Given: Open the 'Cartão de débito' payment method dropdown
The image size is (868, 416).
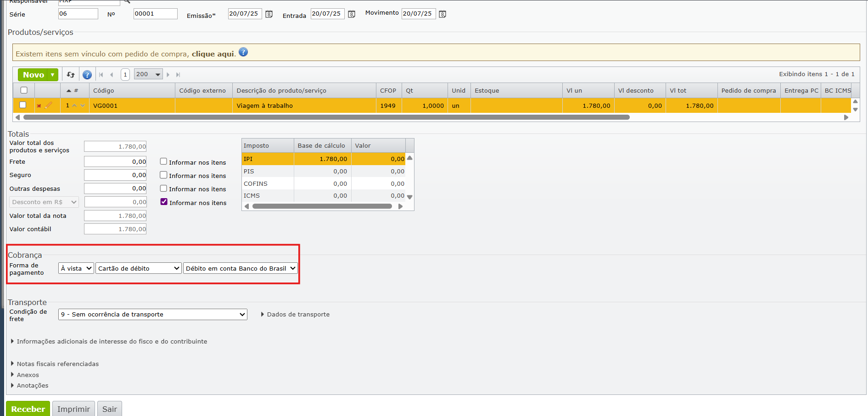Looking at the screenshot, I should click(x=139, y=268).
